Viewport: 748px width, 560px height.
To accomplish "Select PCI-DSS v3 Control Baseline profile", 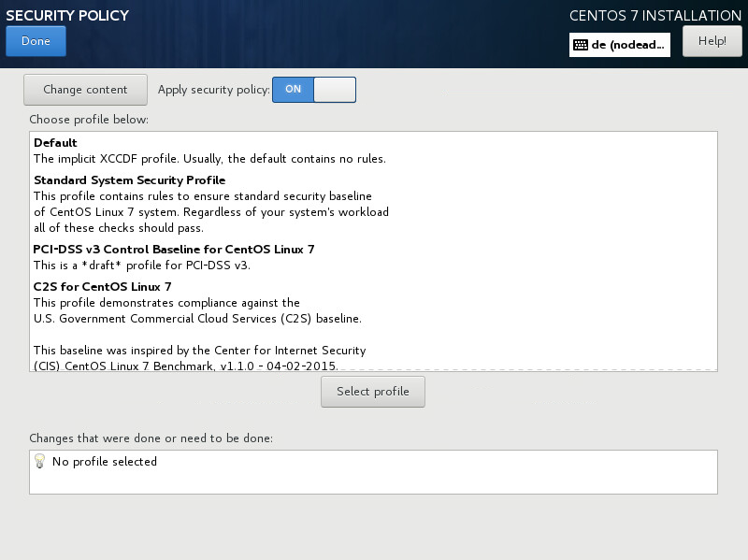I will pyautogui.click(x=174, y=250).
